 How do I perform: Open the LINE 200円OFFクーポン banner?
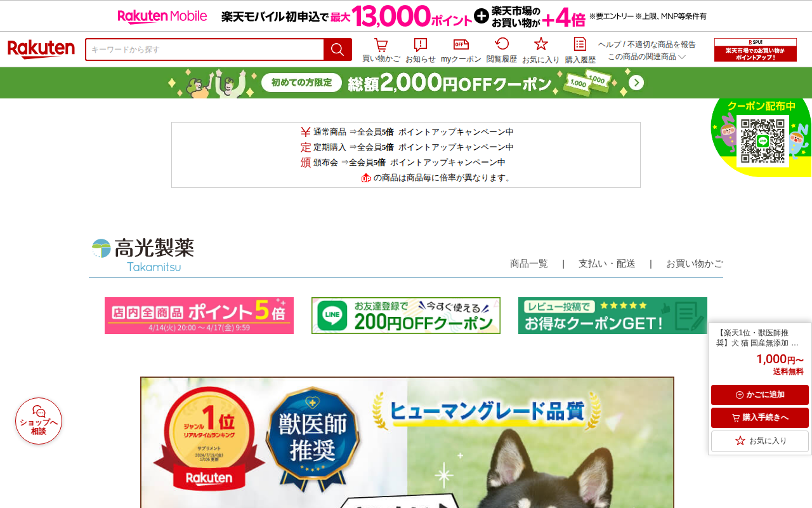406,316
